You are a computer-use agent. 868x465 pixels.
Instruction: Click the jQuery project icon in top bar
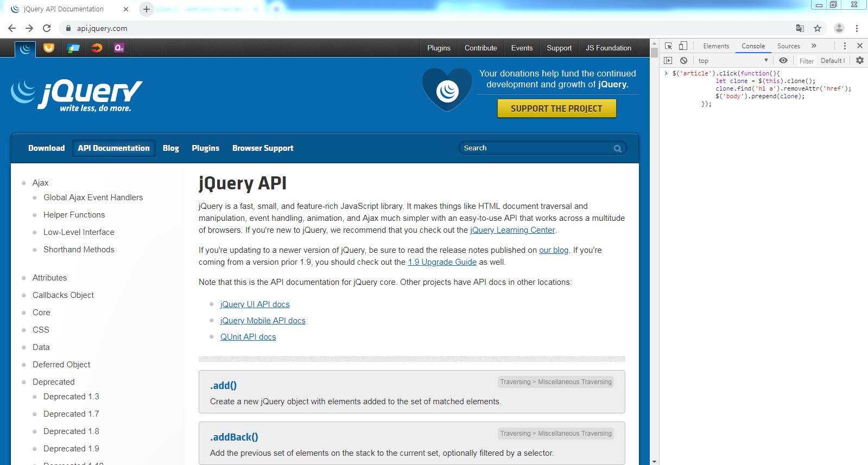26,49
